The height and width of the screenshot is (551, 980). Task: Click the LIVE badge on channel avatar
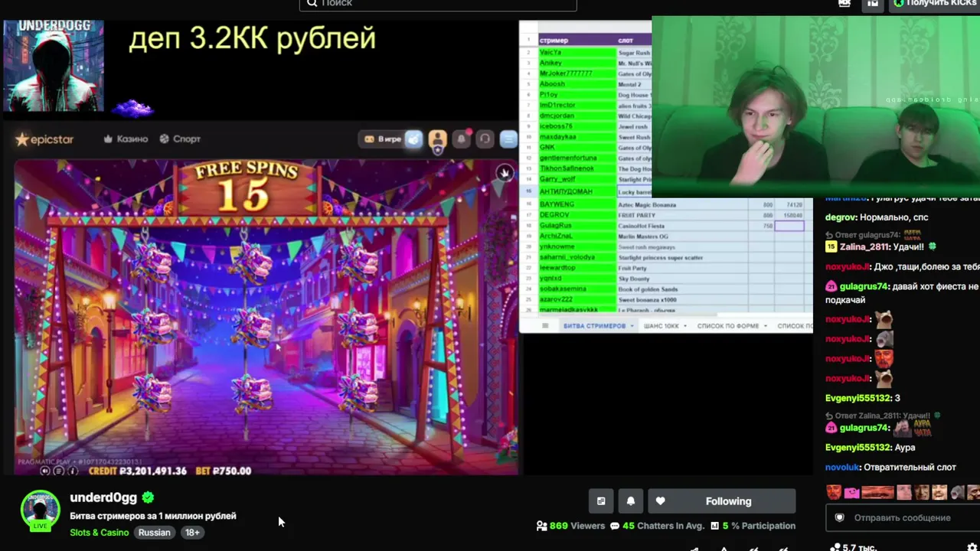point(40,527)
